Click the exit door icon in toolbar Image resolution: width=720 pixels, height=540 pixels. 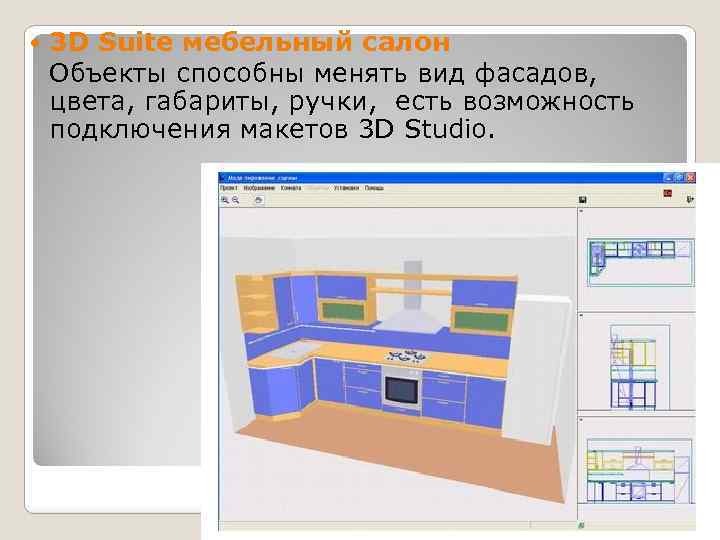coord(690,199)
